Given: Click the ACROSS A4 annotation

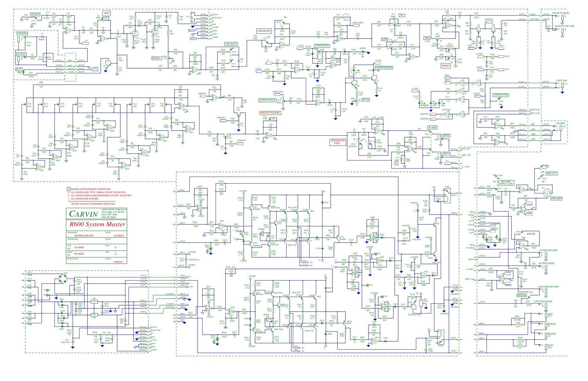Looking at the screenshot, I should coord(194,260).
